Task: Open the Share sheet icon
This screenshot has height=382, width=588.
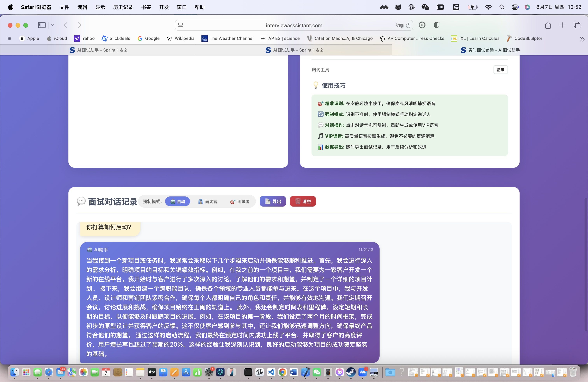Action: 548,25
